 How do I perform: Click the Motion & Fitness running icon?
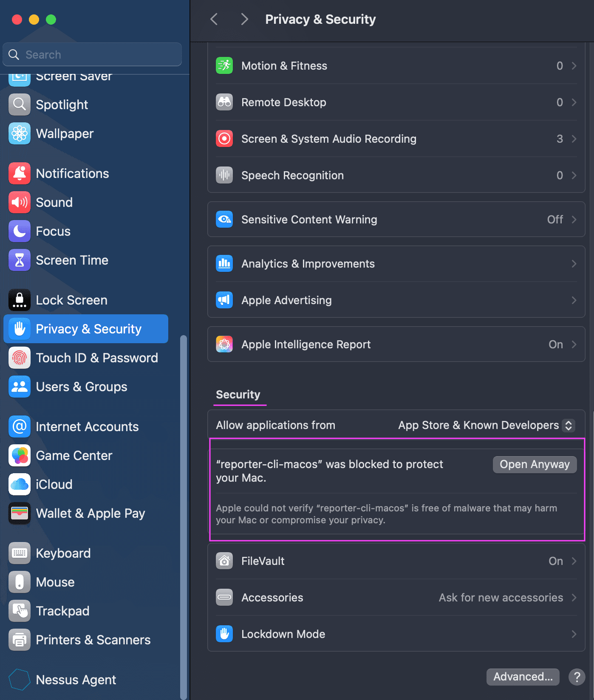click(x=224, y=66)
